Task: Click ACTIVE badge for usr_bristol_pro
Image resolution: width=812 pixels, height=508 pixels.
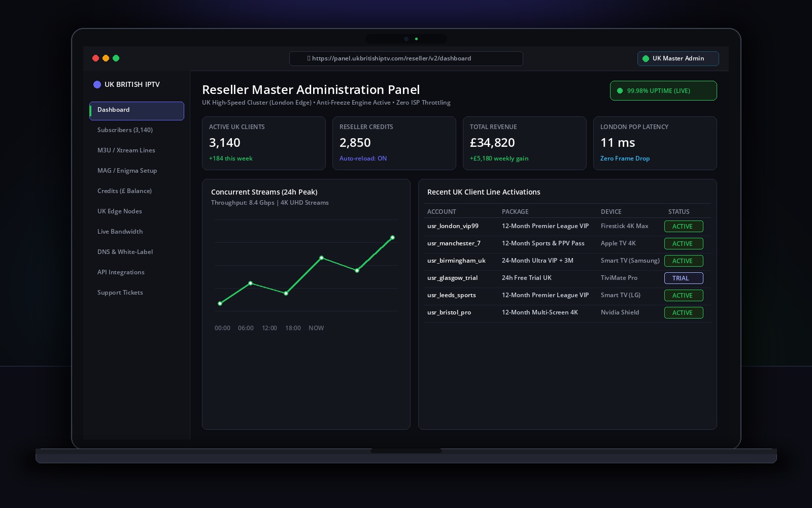Action: [684, 313]
